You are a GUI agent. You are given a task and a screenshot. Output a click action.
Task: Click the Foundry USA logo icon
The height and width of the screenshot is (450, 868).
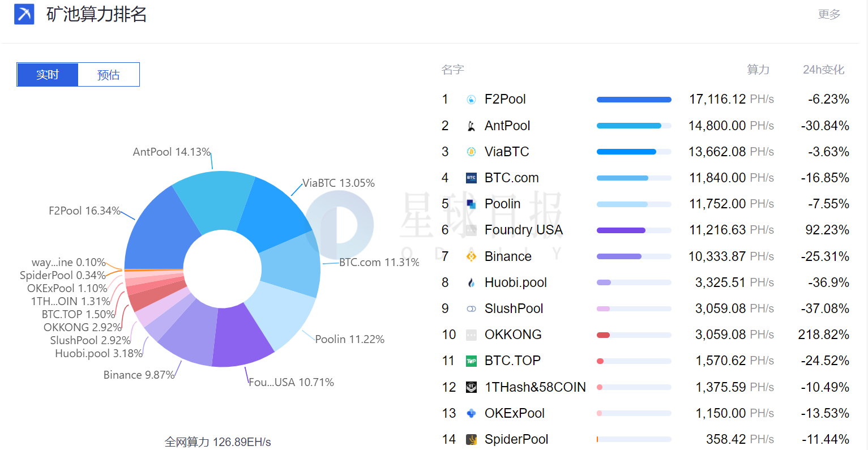[x=471, y=230]
